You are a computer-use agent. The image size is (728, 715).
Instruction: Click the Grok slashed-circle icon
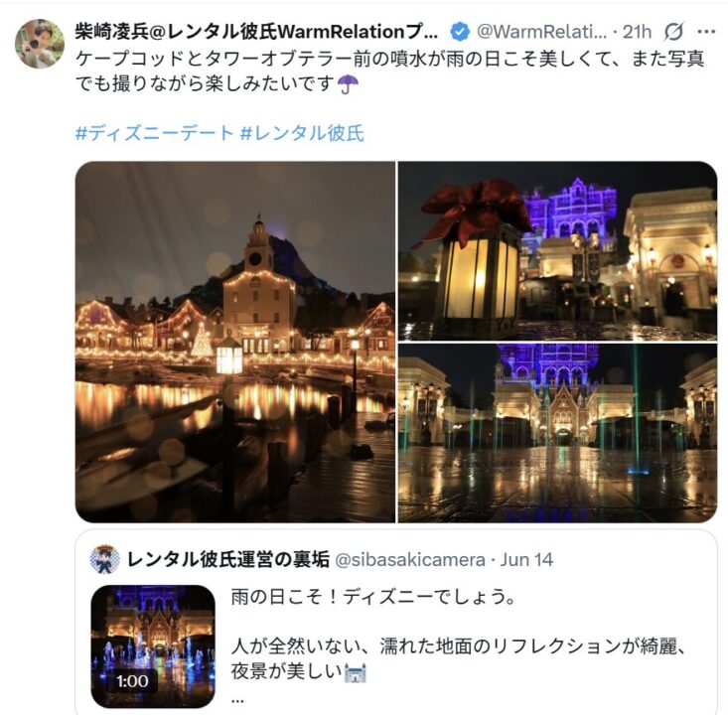(673, 32)
